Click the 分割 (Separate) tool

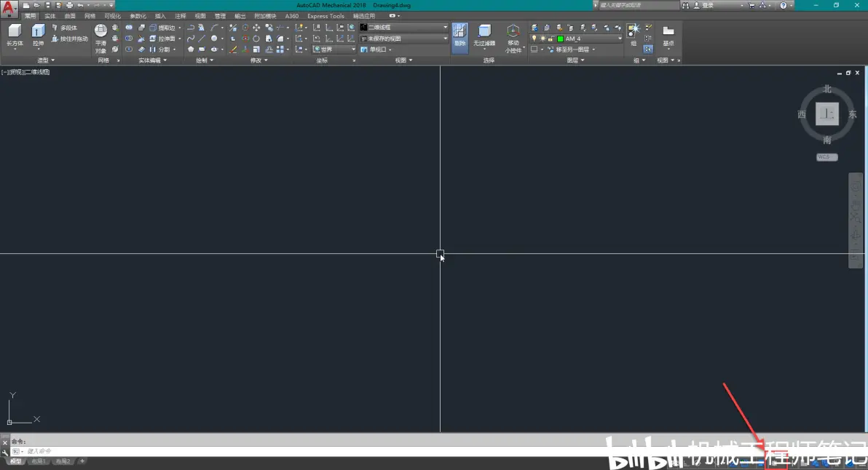[160, 49]
